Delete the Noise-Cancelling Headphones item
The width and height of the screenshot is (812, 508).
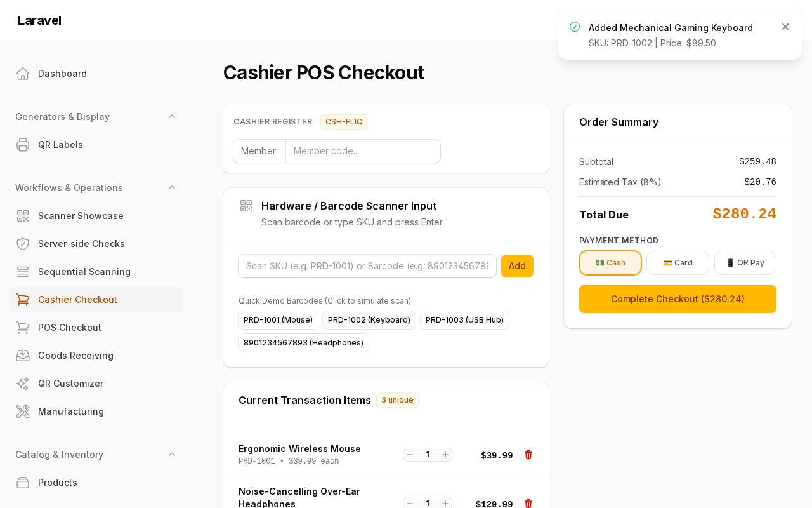[x=528, y=504]
